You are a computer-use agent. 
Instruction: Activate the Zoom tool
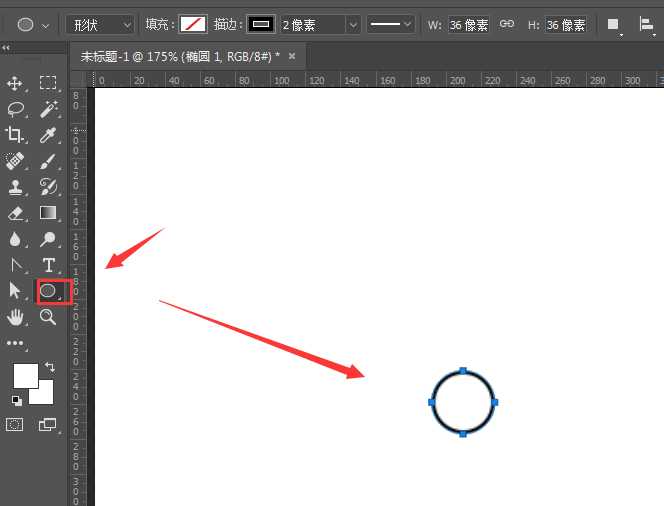coord(47,317)
